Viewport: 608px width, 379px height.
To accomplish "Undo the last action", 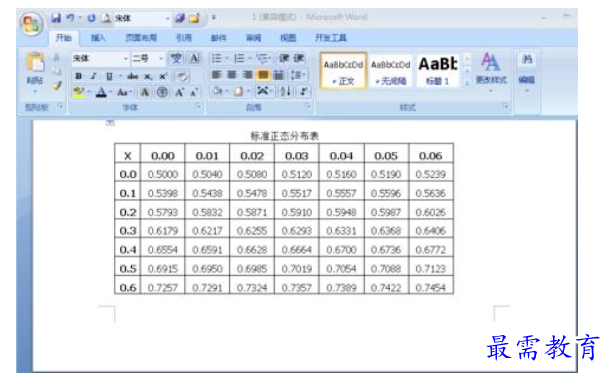I will tap(70, 18).
